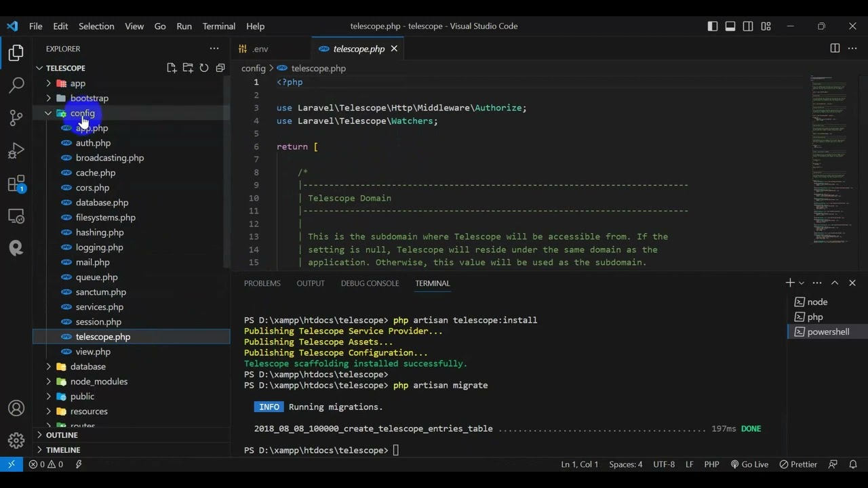
Task: Collapse the config folder
Action: tap(48, 113)
